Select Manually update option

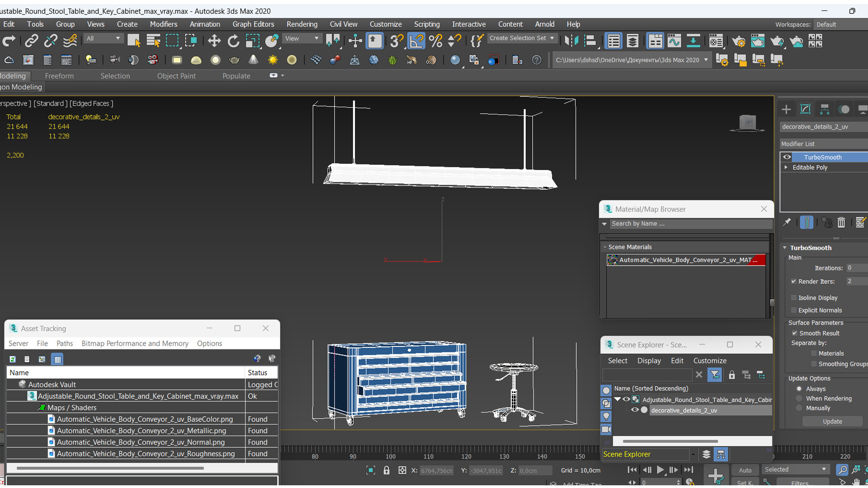pyautogui.click(x=799, y=408)
